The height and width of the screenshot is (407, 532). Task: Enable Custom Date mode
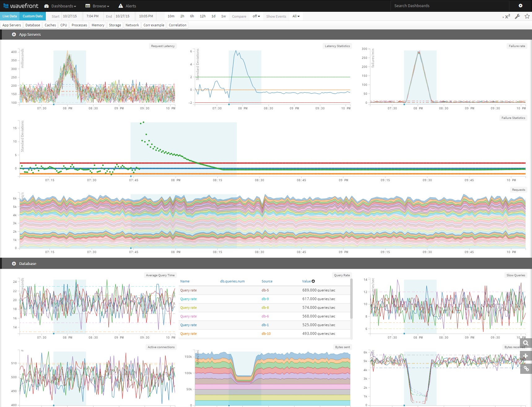pyautogui.click(x=33, y=16)
